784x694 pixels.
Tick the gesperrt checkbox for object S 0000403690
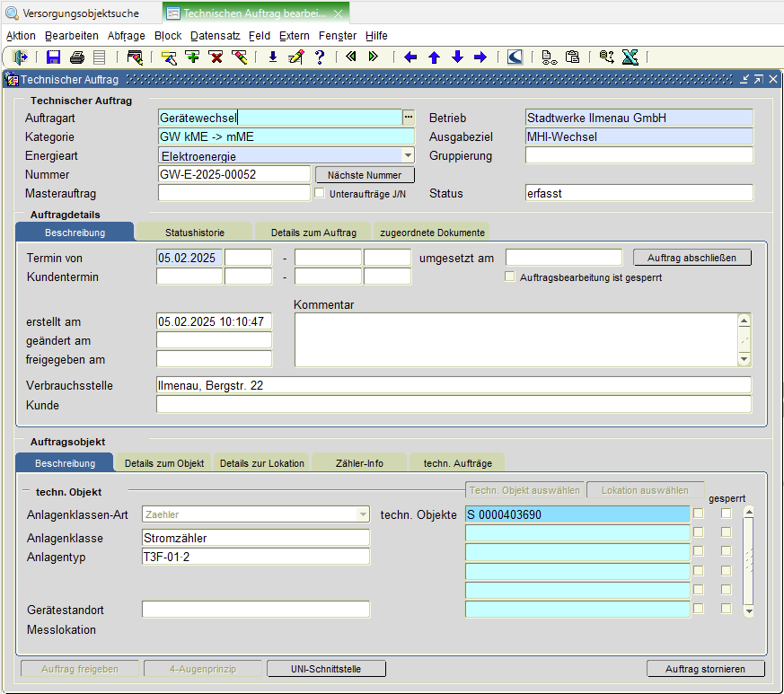click(726, 514)
